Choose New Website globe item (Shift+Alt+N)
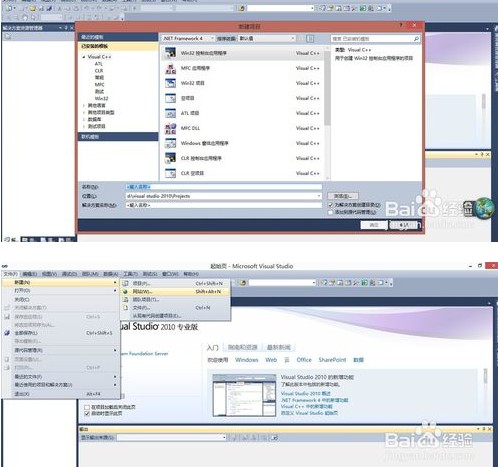Image resolution: width=498 pixels, height=467 pixels. click(176, 291)
